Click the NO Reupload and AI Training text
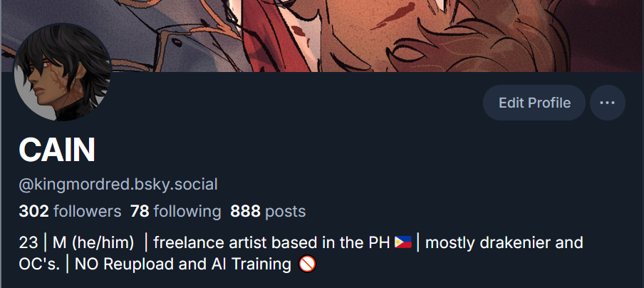 183,264
